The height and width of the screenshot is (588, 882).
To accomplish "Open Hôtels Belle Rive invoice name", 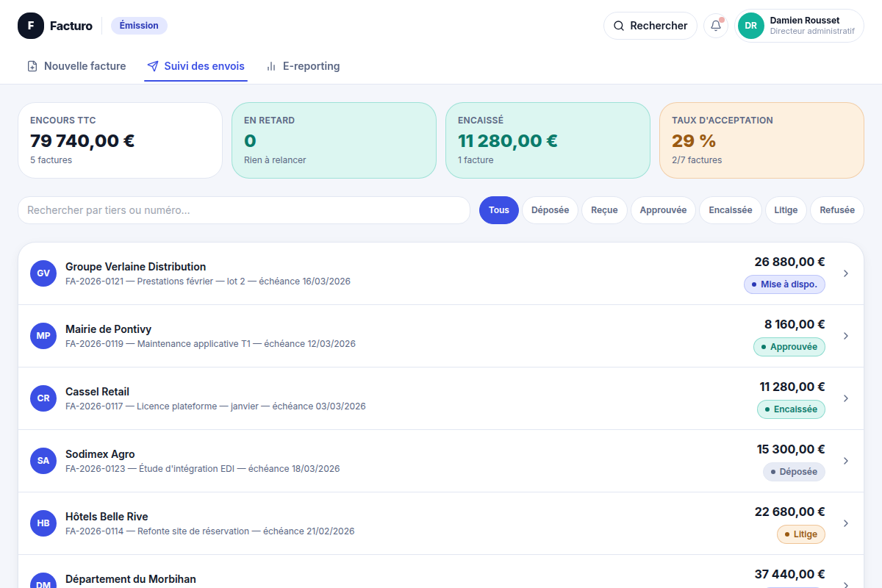I will [x=107, y=517].
